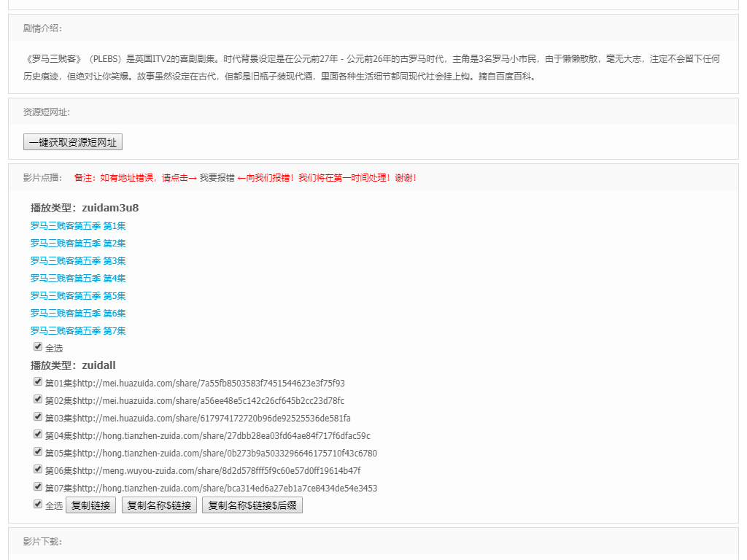The width and height of the screenshot is (747, 560).
Task: Uncheck the 第02集 share link checkbox
Action: click(38, 399)
